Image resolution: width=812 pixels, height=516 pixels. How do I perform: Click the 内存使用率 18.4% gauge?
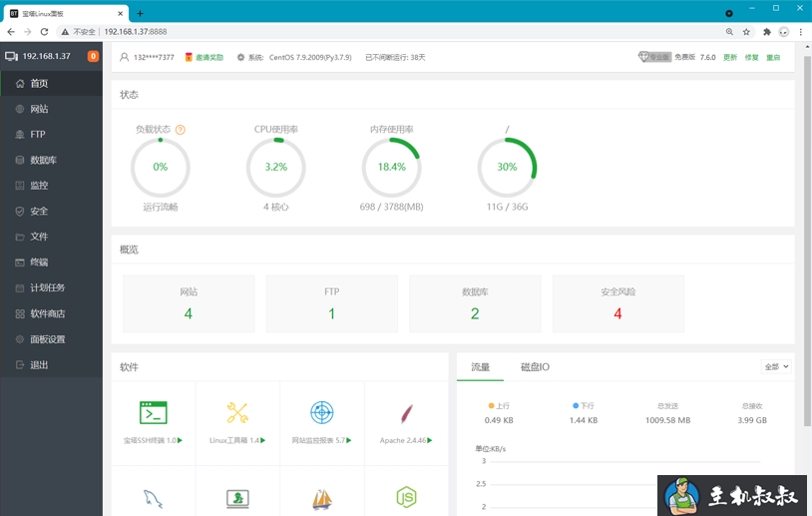[x=391, y=168]
